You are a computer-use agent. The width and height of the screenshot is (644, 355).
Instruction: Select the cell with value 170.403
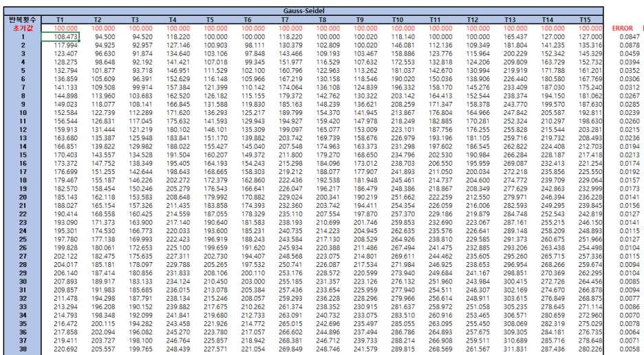pyautogui.click(x=60, y=155)
